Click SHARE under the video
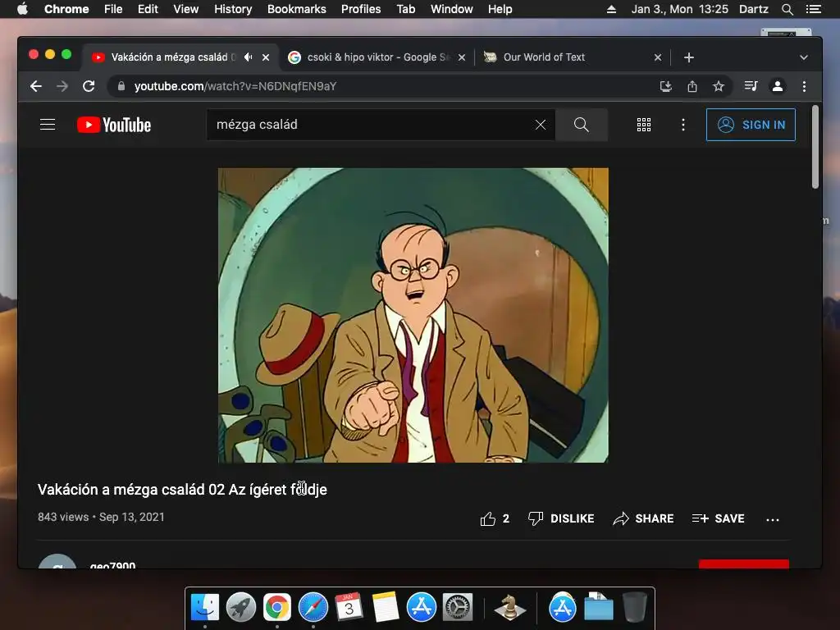 (643, 518)
